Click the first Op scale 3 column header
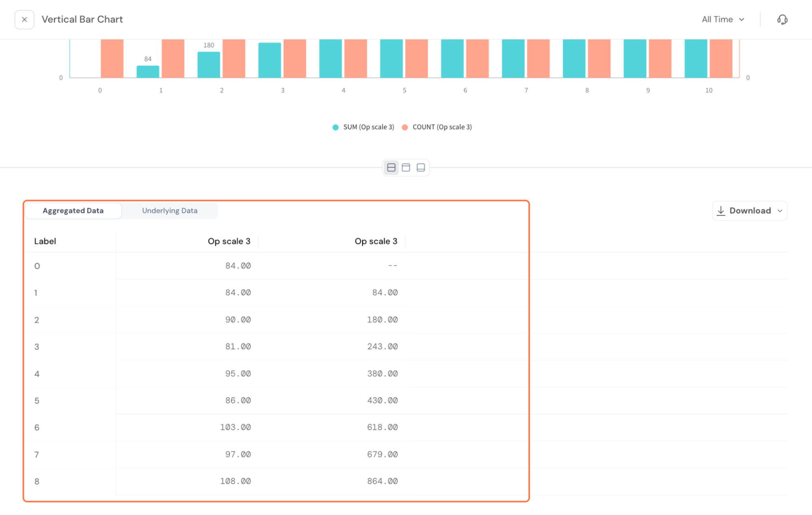Screen dimensions: 812x515 pyautogui.click(x=229, y=241)
